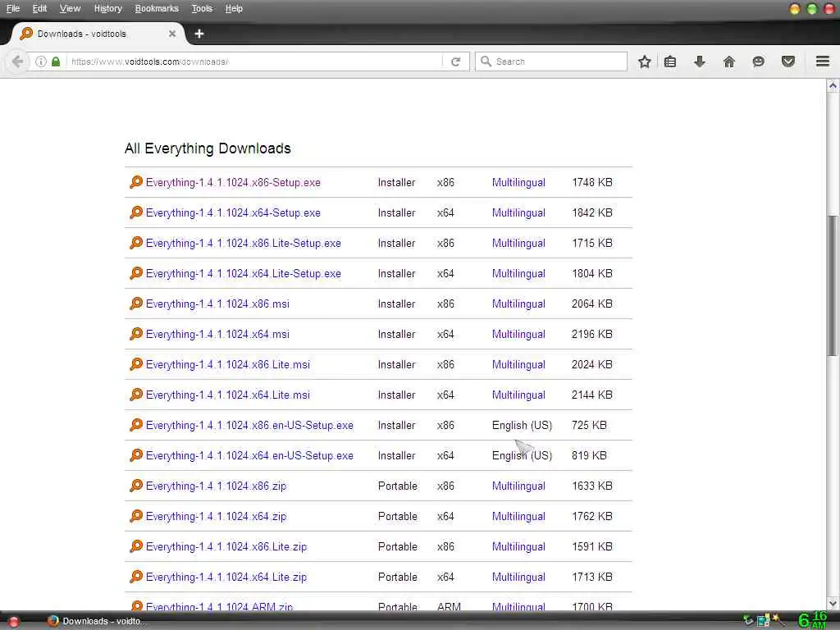840x630 pixels.
Task: Click the voidtools URL address bar
Action: coord(254,62)
